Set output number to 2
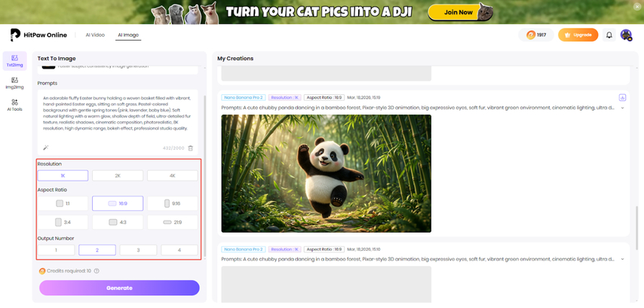 coord(97,250)
